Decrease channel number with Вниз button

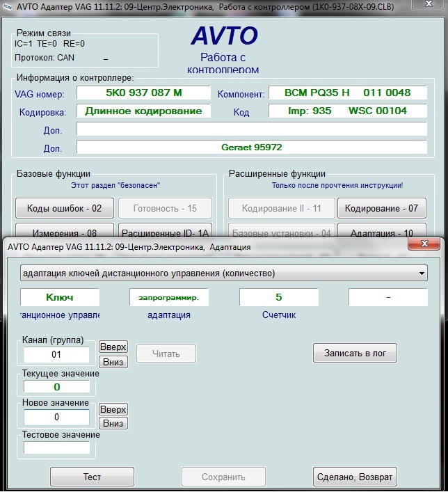tap(113, 362)
